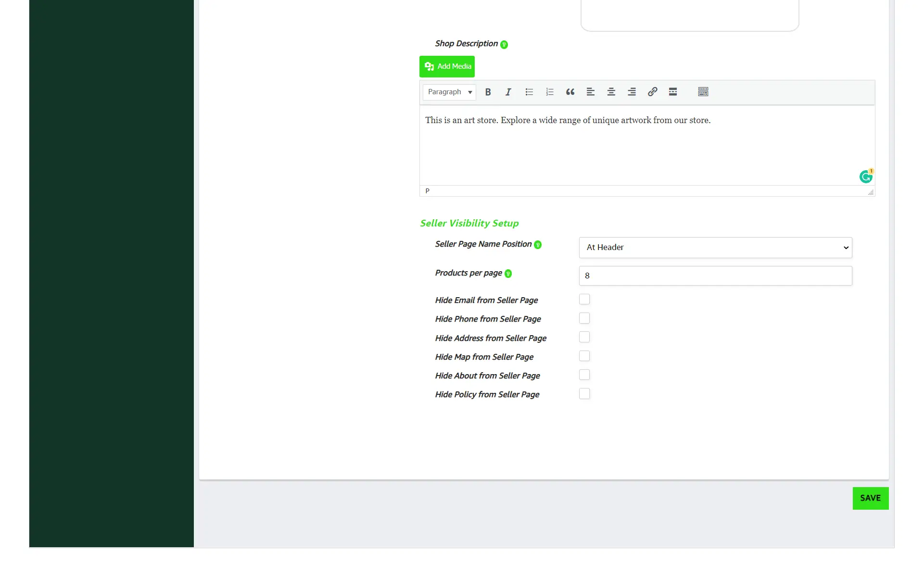Enable Hide Policy from Seller Page
Image resolution: width=924 pixels, height=565 pixels.
click(584, 393)
